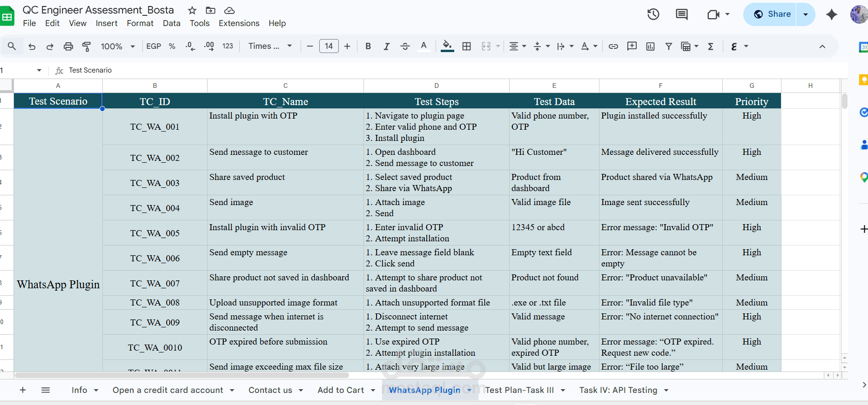Collapse the toolbar with the chevron
Viewport: 868px width, 405px height.
coord(822,46)
